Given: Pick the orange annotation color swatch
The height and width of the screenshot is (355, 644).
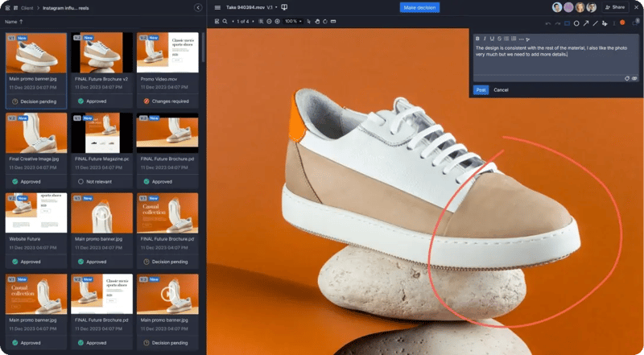Looking at the screenshot, I should (x=622, y=23).
